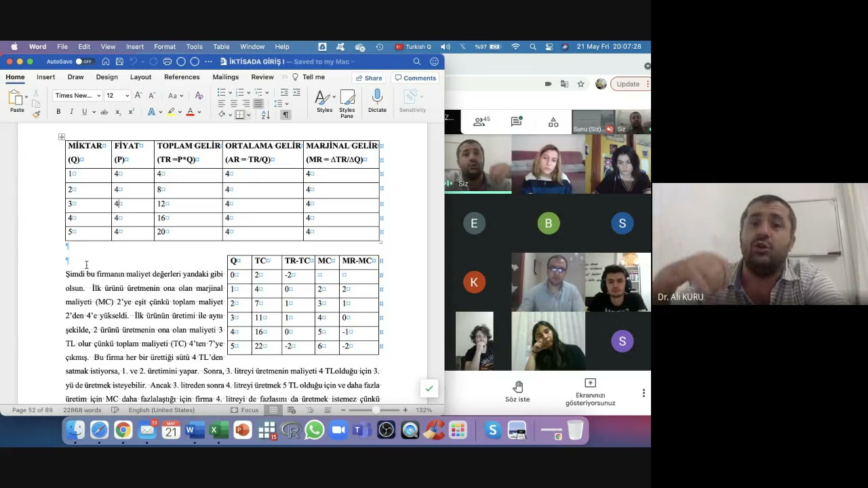Increase font size with the larger A
Viewport: 868px width, 488px height.
click(138, 96)
